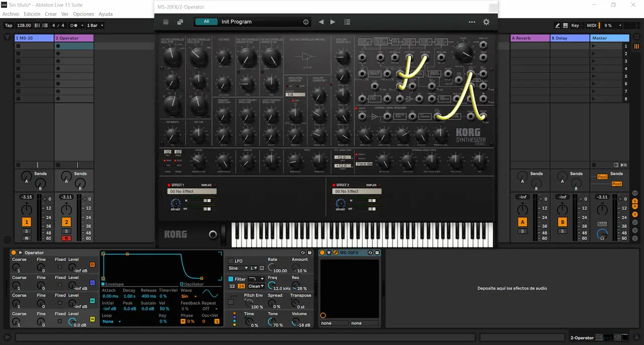Open MS-20 plugin settings gear

coord(486,22)
